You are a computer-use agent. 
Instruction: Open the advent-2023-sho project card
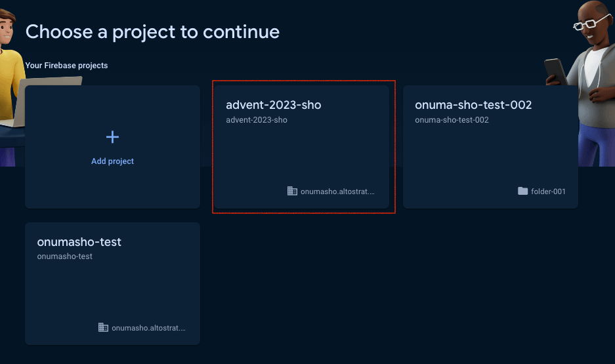pos(302,147)
